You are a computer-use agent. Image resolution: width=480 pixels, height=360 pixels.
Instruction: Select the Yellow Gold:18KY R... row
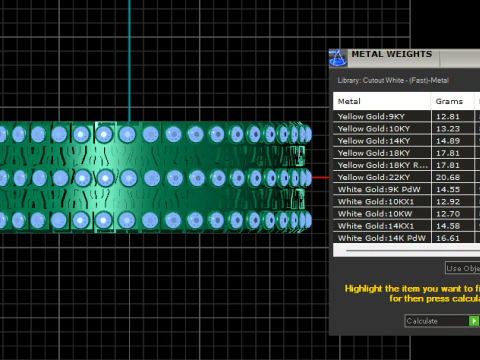coord(407,165)
